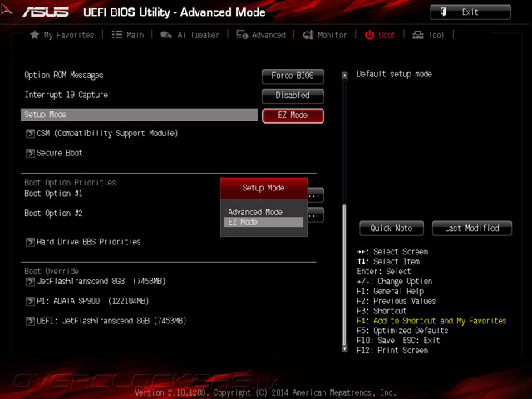Click the vertical scrollbar thumb
Viewport: 532px width, 399px height.
345,274
